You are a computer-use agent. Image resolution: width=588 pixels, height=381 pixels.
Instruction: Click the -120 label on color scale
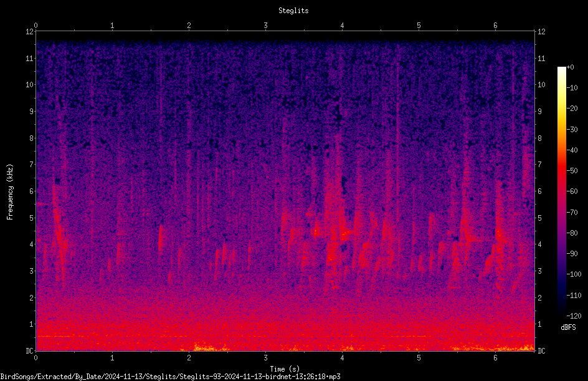coord(574,316)
